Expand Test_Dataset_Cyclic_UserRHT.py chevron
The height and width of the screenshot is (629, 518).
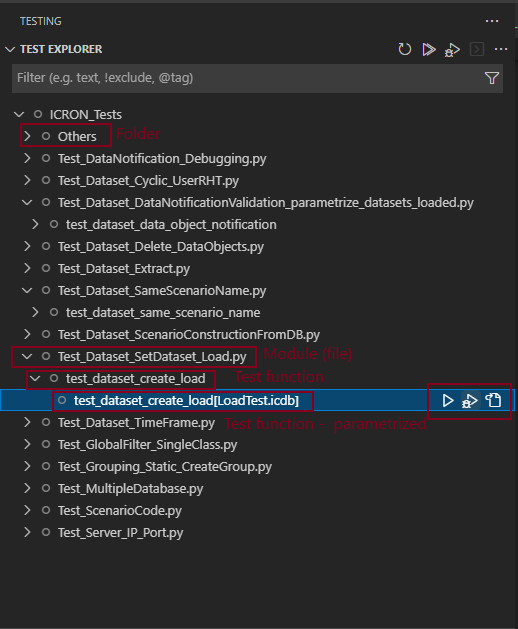pos(27,181)
